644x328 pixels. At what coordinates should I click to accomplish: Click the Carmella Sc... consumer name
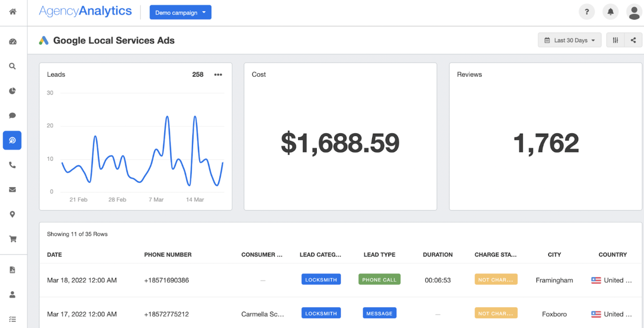point(263,314)
